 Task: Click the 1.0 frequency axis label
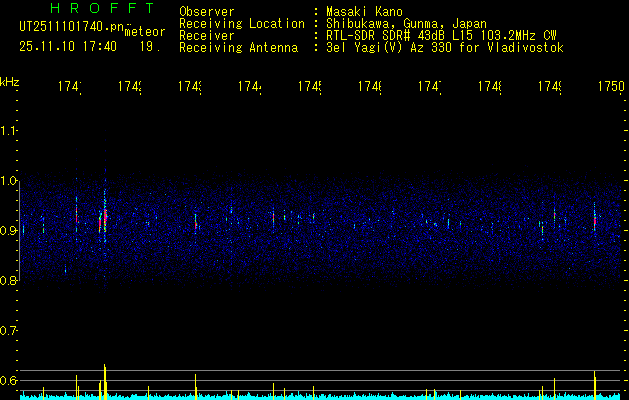point(9,181)
